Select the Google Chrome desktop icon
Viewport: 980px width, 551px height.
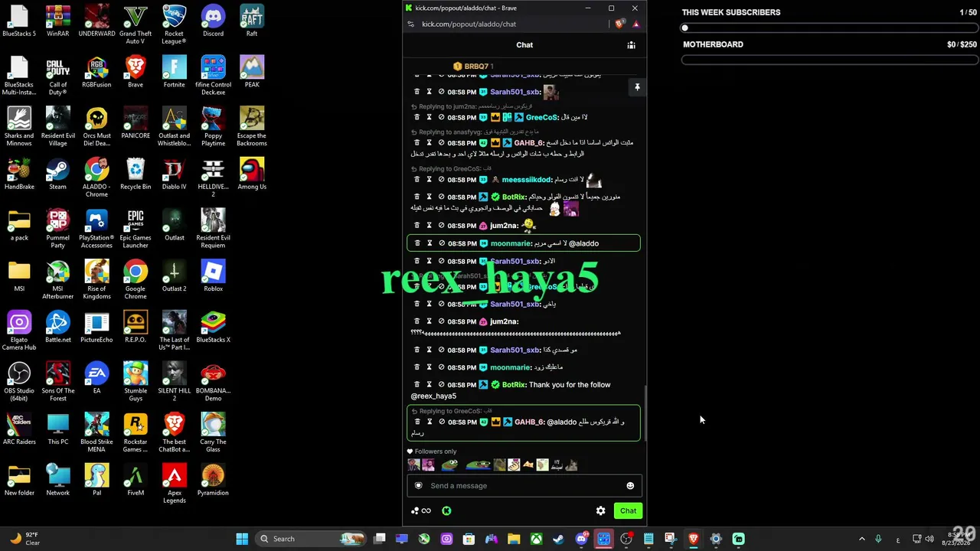(x=136, y=280)
